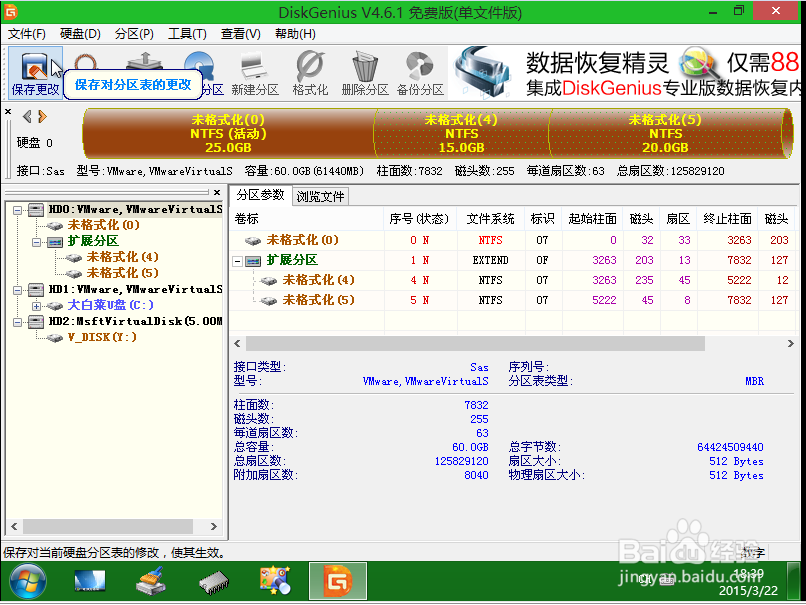This screenshot has width=806, height=605.
Task: Click the 序号(状态) column header
Action: tap(420, 219)
